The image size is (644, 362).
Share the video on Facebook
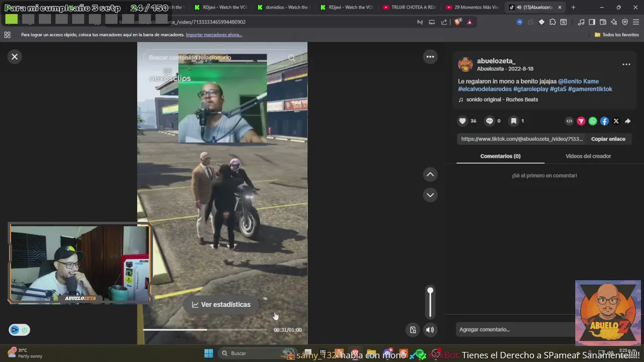click(604, 121)
